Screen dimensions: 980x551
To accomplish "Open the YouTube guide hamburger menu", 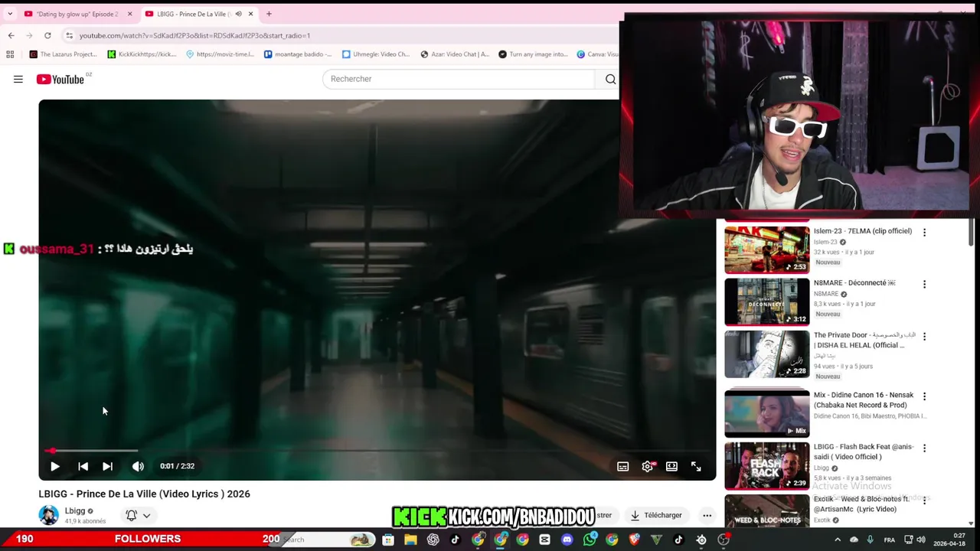I will [x=18, y=79].
